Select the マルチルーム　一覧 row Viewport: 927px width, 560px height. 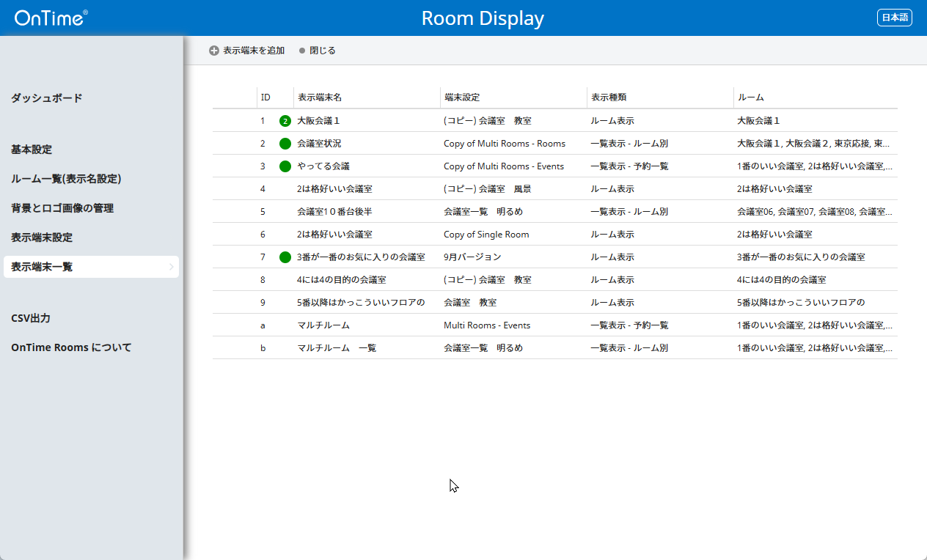337,347
